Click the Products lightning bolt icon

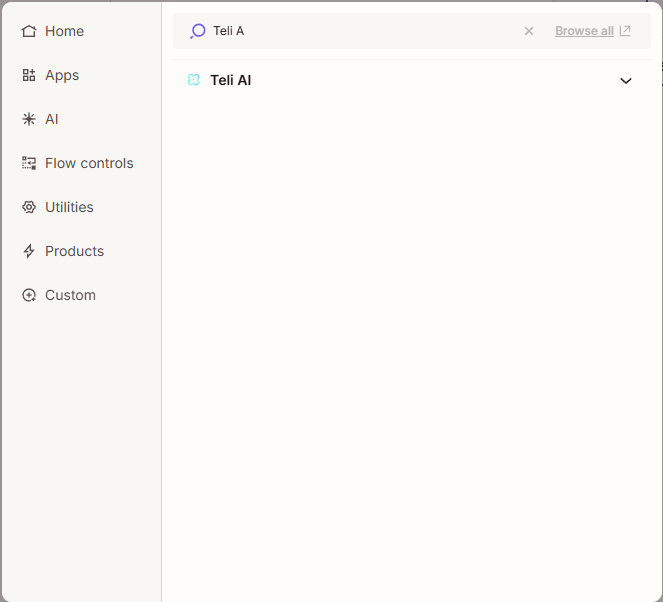click(29, 251)
